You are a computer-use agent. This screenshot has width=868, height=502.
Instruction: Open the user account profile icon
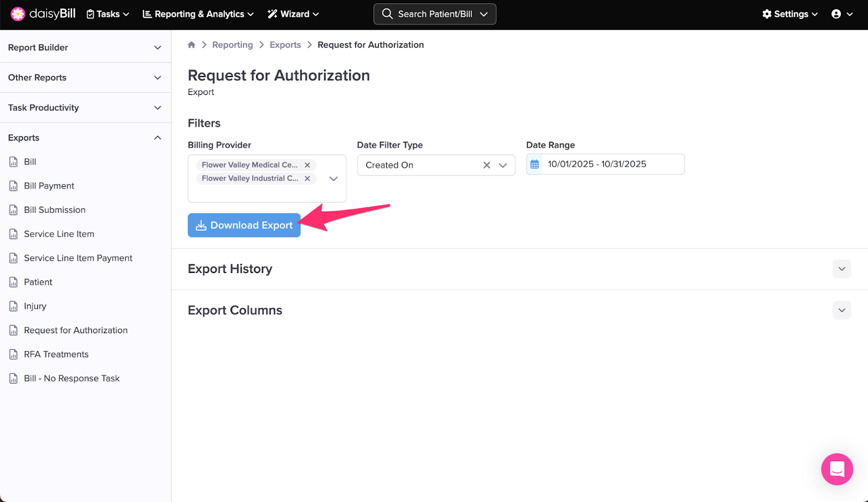tap(836, 14)
